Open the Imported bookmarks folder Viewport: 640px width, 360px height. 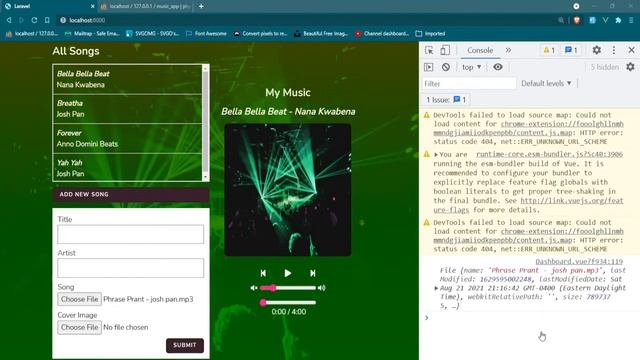point(430,33)
